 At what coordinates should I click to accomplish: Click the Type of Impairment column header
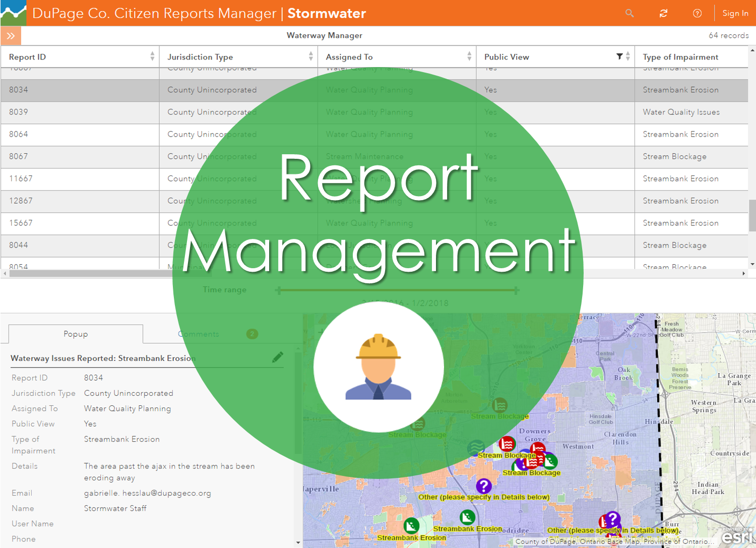[x=680, y=57]
